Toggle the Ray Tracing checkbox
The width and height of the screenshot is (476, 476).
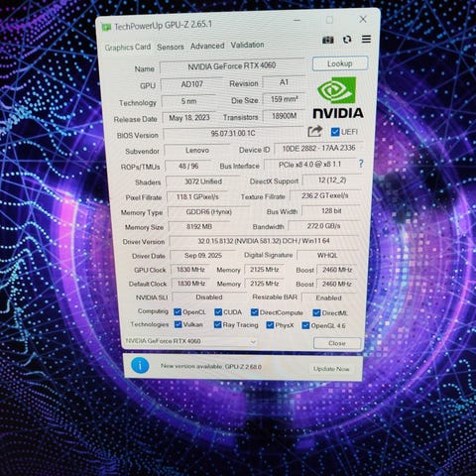pos(217,324)
